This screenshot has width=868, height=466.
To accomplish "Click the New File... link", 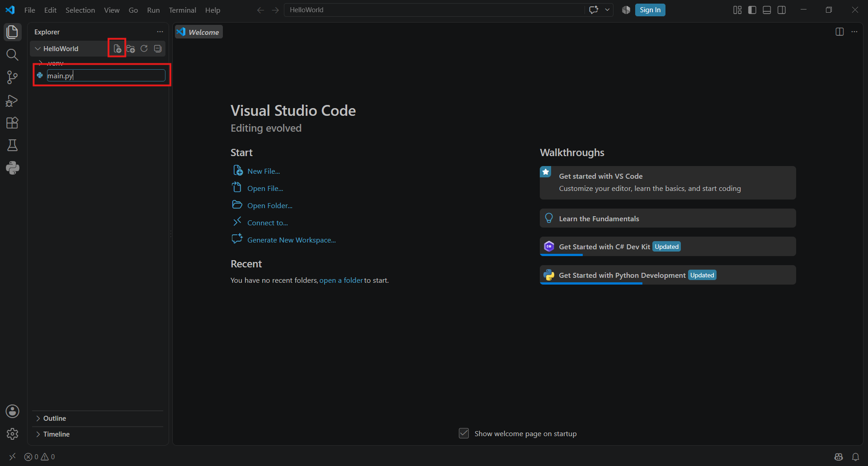I will coord(264,171).
